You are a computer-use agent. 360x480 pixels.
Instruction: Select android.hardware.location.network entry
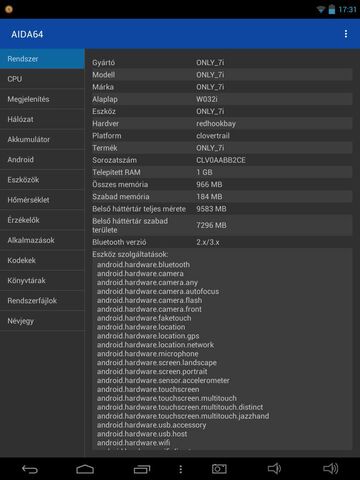(x=155, y=345)
